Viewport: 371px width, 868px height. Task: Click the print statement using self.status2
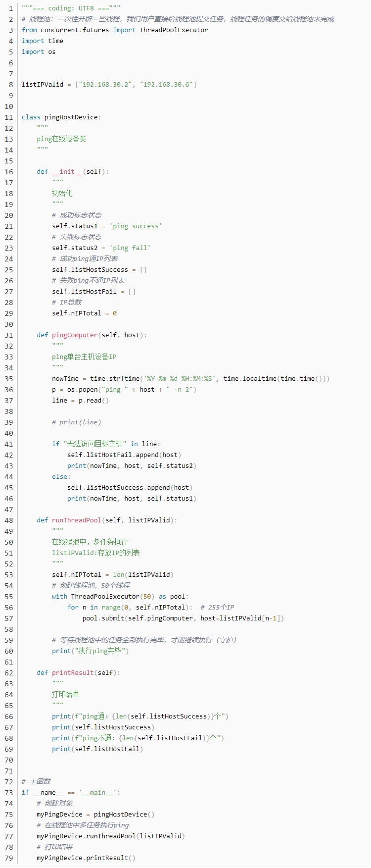pyautogui.click(x=132, y=466)
